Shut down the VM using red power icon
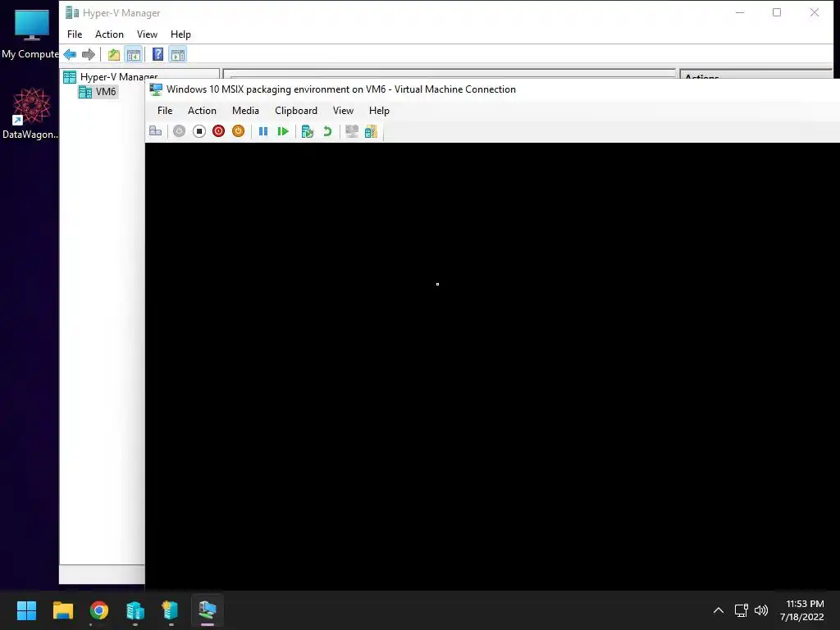 tap(218, 131)
